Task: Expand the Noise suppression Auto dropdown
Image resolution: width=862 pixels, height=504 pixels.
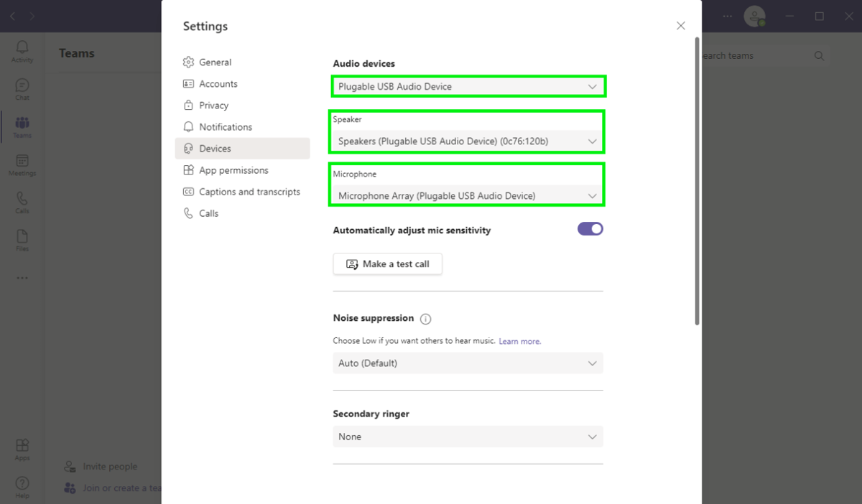Action: pyautogui.click(x=468, y=363)
